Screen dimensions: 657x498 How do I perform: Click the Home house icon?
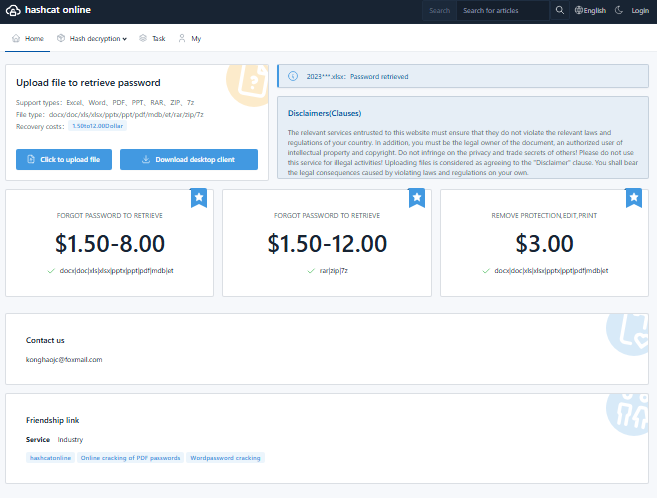pos(16,38)
